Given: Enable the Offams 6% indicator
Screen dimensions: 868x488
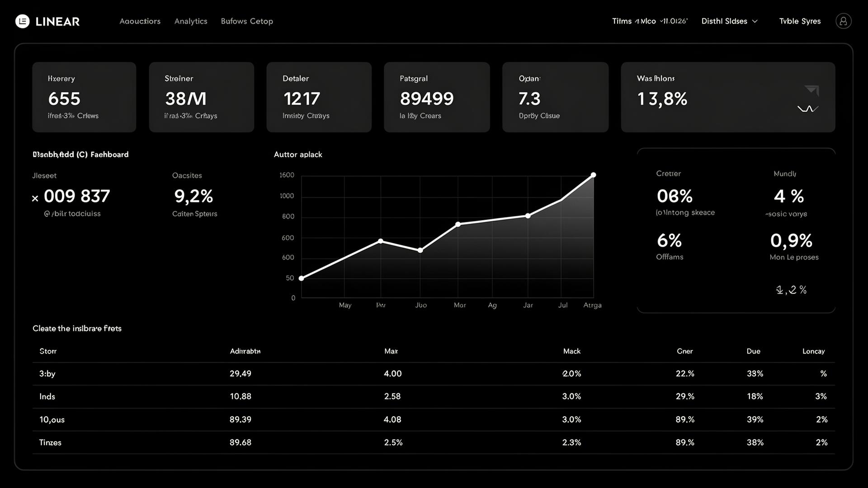Looking at the screenshot, I should pos(670,241).
